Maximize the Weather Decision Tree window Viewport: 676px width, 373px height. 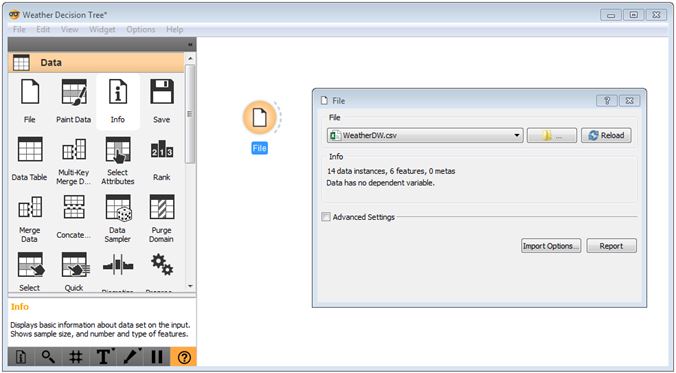[633, 15]
